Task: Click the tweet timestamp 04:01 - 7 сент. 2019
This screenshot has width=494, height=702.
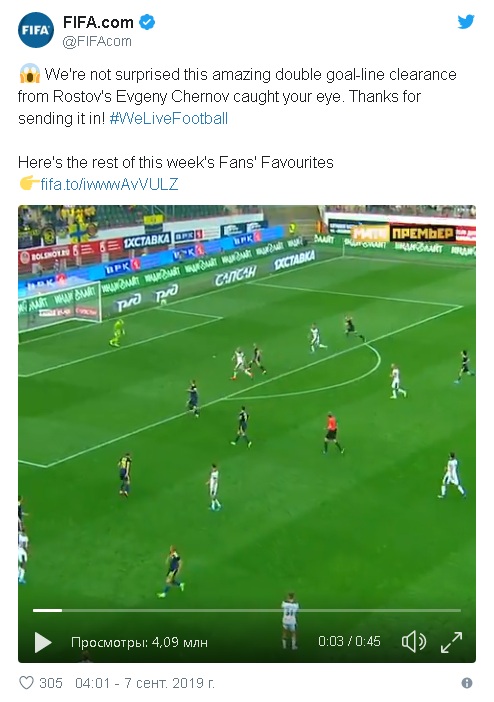Action: coord(145,683)
